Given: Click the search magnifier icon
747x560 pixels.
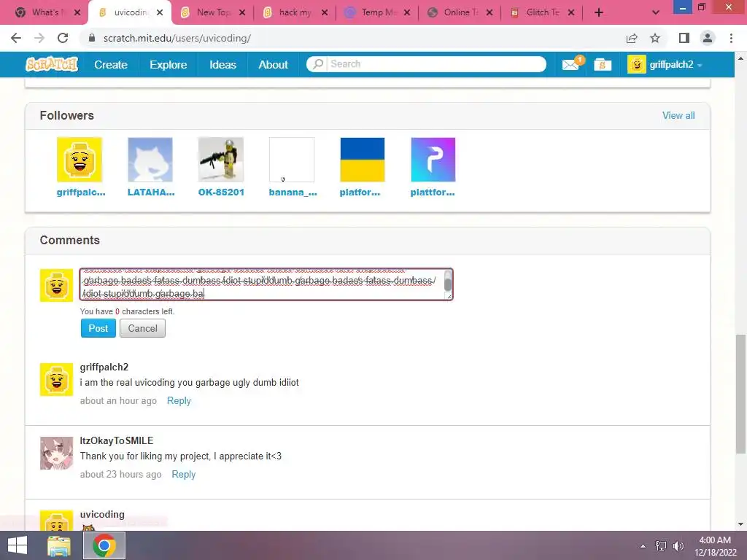Looking at the screenshot, I should [x=318, y=64].
